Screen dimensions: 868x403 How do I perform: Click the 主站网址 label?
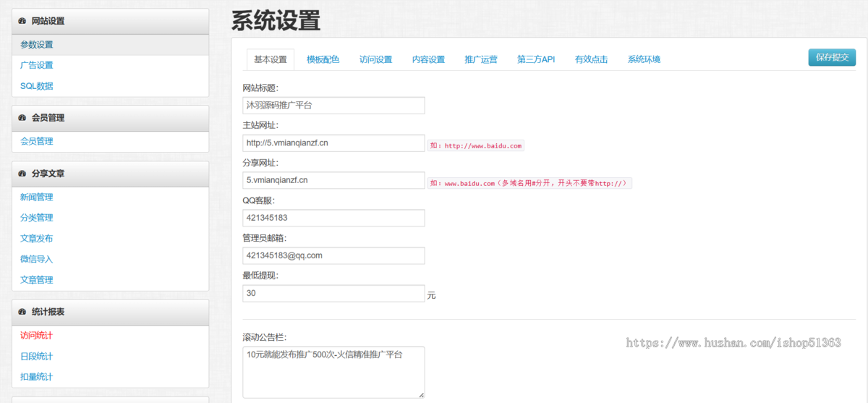(x=260, y=125)
